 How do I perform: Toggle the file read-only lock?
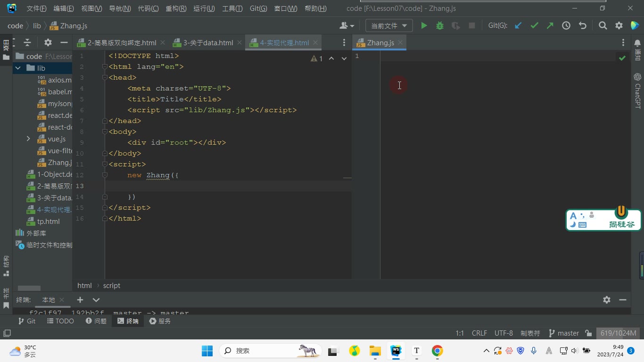coord(588,333)
